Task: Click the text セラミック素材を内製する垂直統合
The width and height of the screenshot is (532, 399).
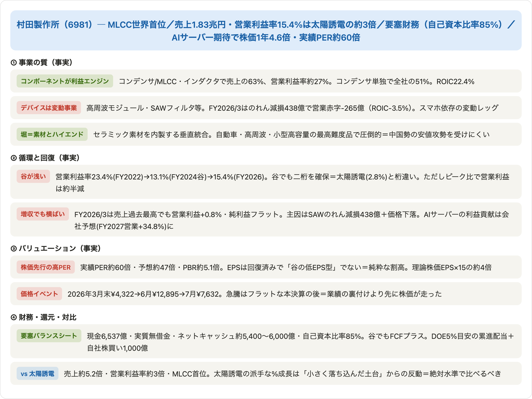Action: [x=151, y=135]
